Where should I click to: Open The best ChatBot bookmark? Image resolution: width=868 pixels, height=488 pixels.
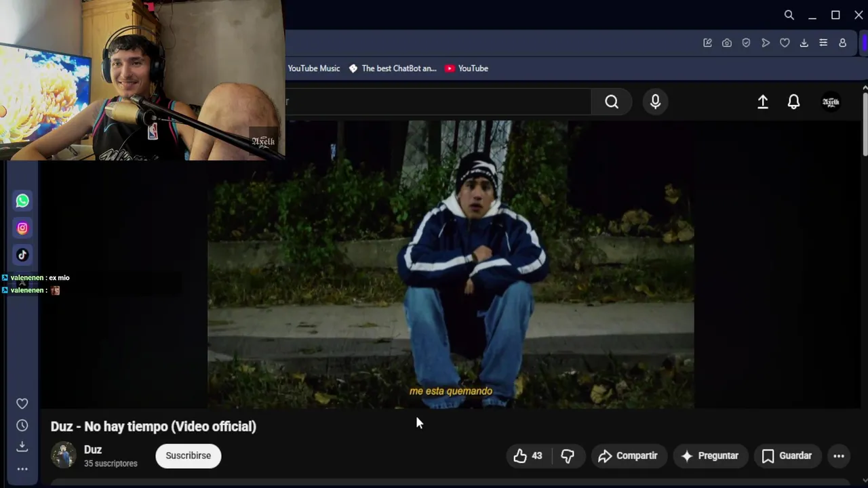coord(393,68)
